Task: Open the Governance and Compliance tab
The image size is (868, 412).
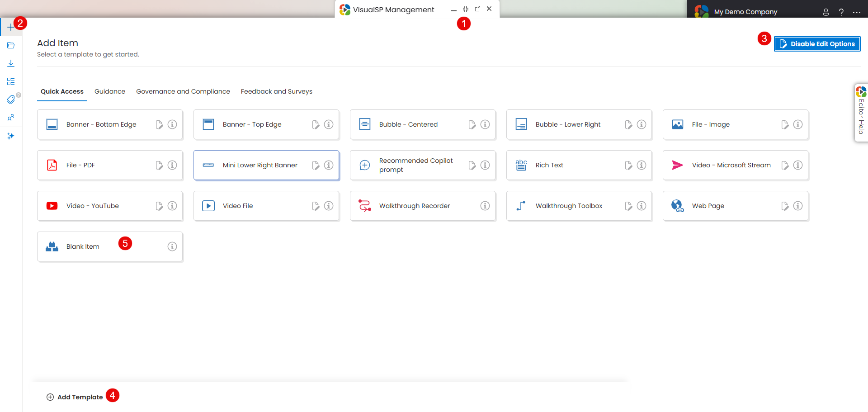Action: coord(183,91)
